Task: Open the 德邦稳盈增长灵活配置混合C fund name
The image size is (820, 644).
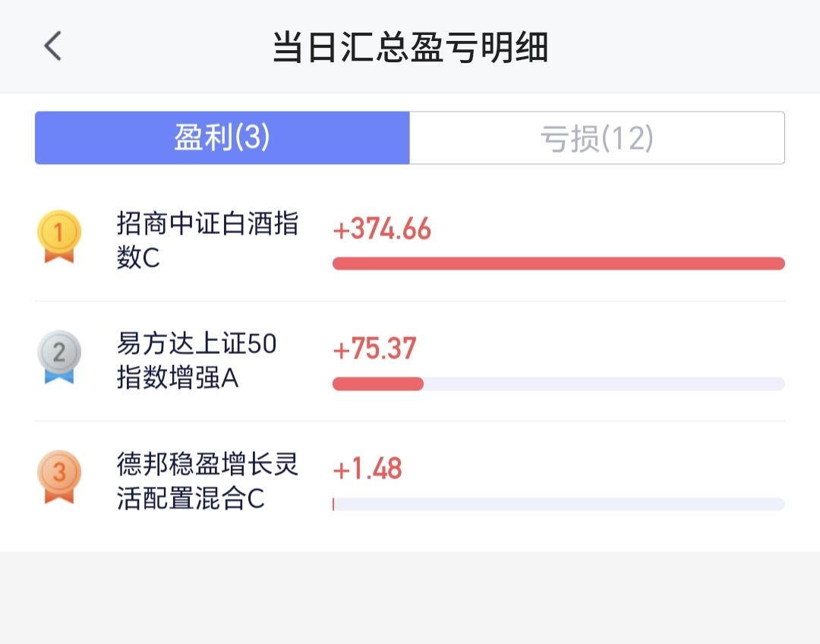Action: tap(207, 481)
